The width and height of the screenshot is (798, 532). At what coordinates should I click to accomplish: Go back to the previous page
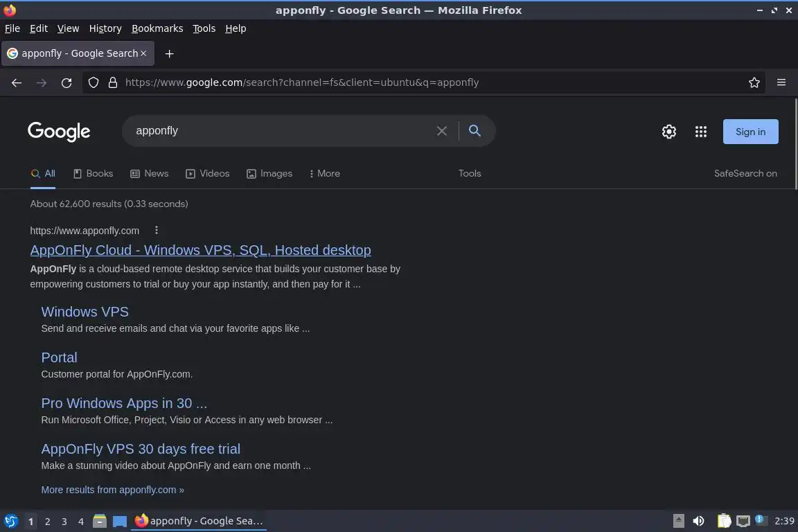(17, 82)
